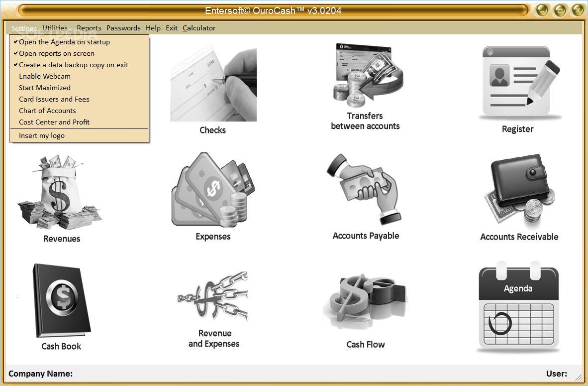Open the Passwords menu
The height and width of the screenshot is (386, 588).
[123, 28]
